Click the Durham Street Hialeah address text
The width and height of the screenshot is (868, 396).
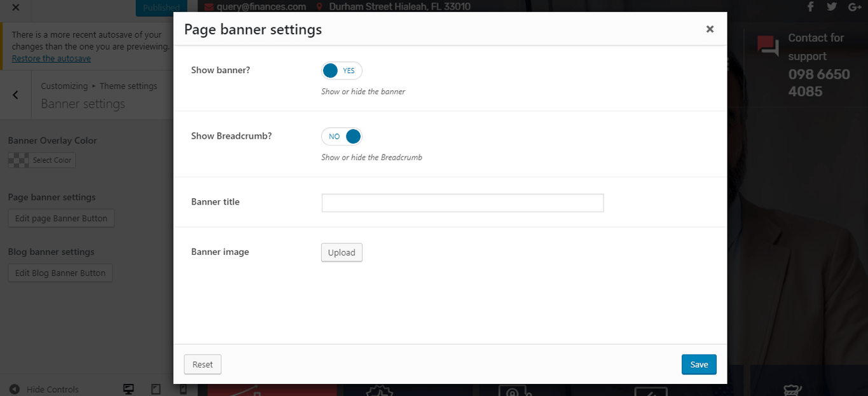pyautogui.click(x=400, y=7)
